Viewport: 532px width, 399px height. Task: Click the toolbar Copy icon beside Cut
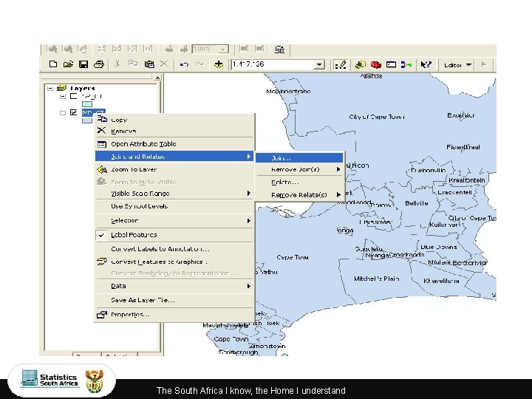[x=133, y=64]
